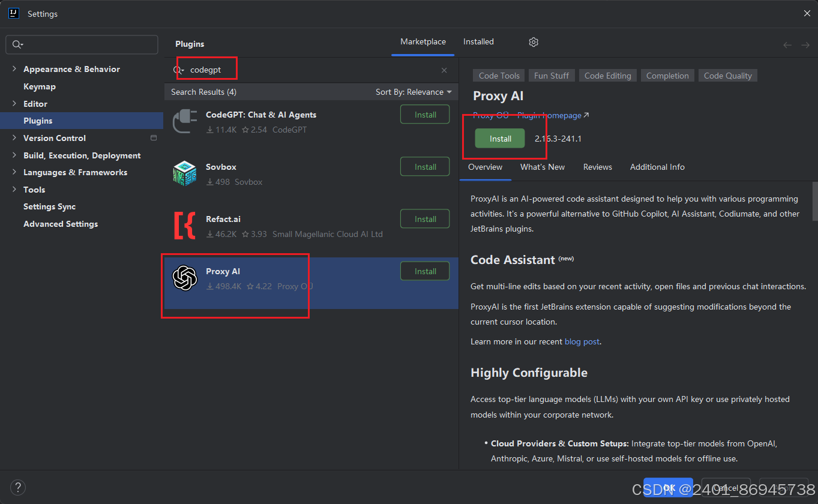Click the CodeGPT plug icon
This screenshot has width=818, height=504.
coord(184,121)
